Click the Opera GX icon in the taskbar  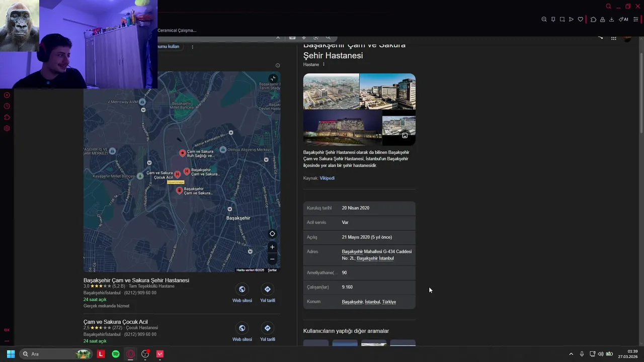(131, 354)
